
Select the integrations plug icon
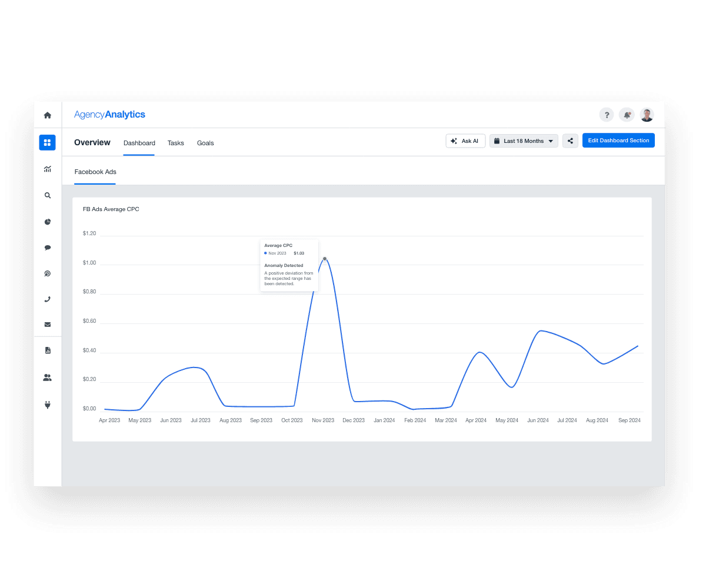click(x=47, y=404)
